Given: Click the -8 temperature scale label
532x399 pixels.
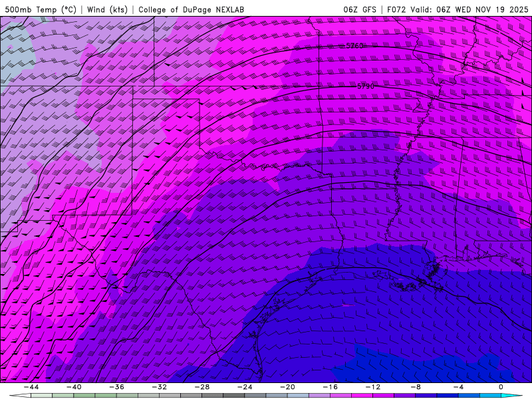Looking at the screenshot, I should 416,387.
